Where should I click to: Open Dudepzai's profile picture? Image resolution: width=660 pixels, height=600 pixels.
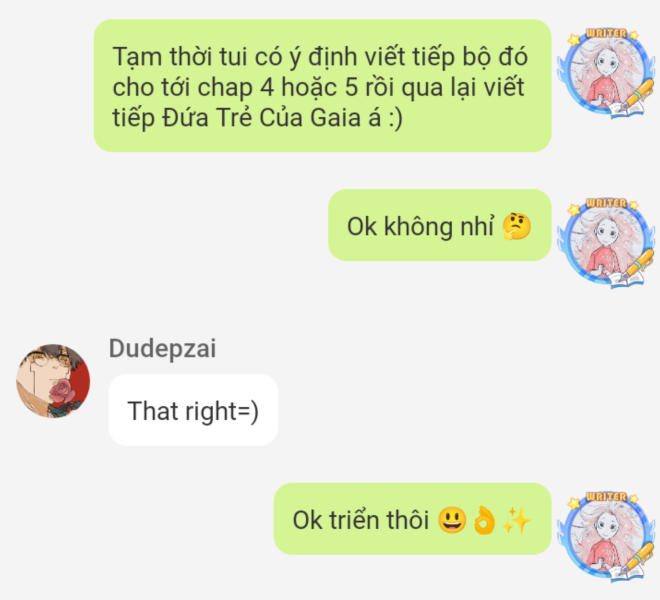(53, 381)
